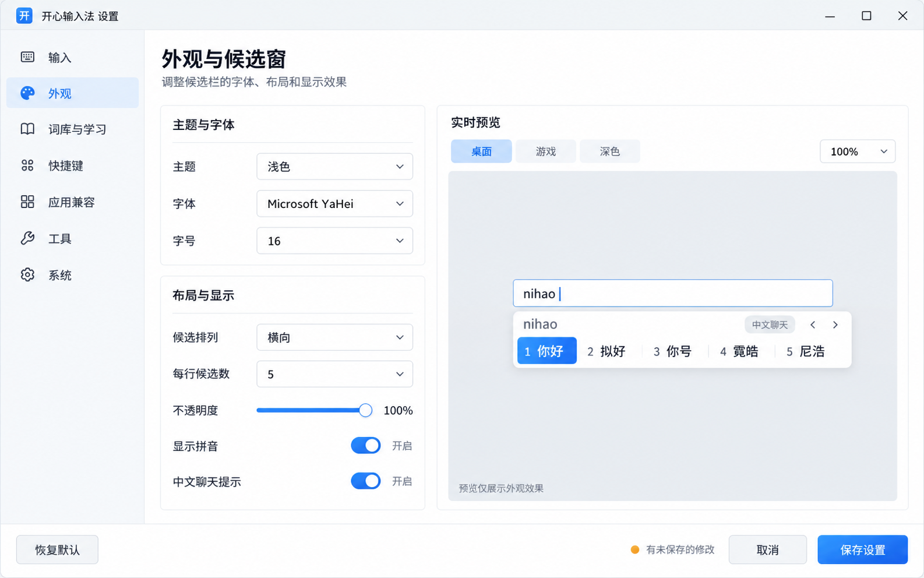
Task: Select candidate 5 尼浩
Action: pos(806,351)
